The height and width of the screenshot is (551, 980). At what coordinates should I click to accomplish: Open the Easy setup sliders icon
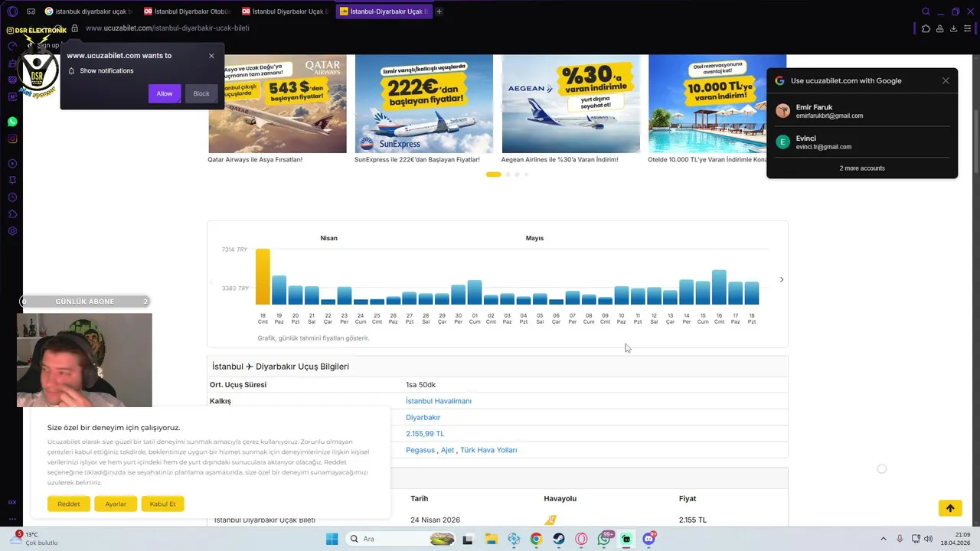click(968, 28)
